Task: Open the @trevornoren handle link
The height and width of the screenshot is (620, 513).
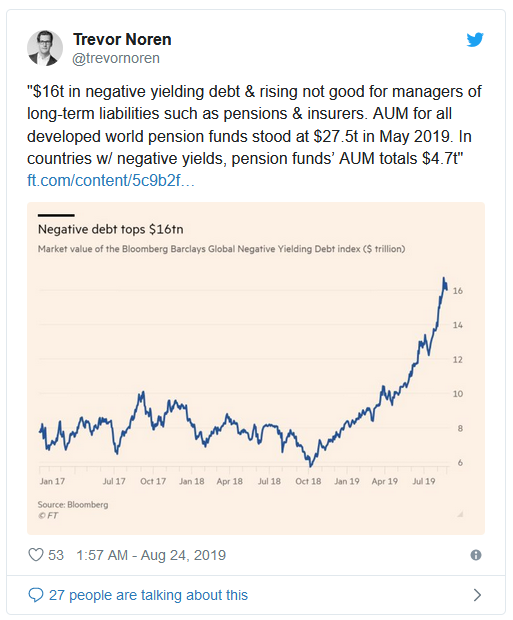Action: [x=116, y=58]
